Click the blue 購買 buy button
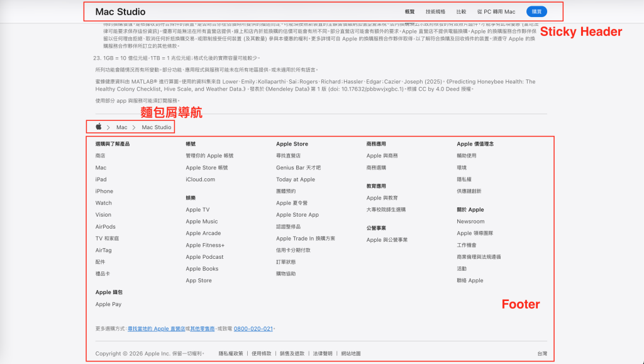This screenshot has width=644, height=364. (536, 11)
